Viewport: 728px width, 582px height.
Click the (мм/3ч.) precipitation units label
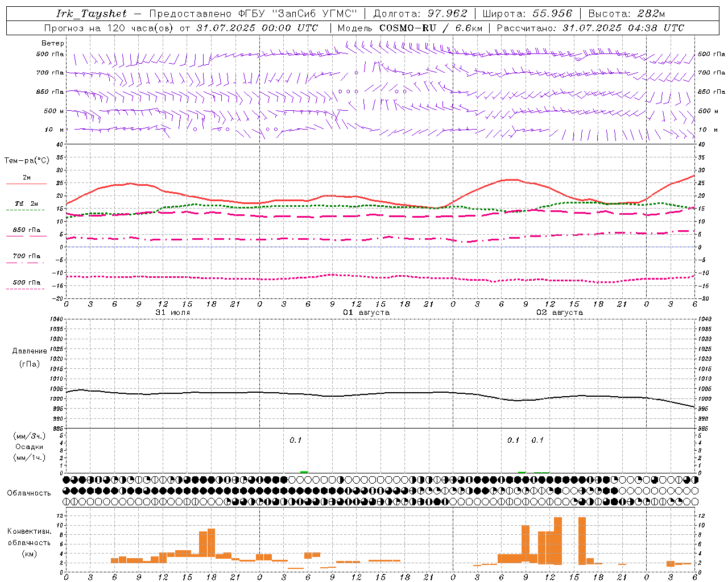(x=30, y=436)
